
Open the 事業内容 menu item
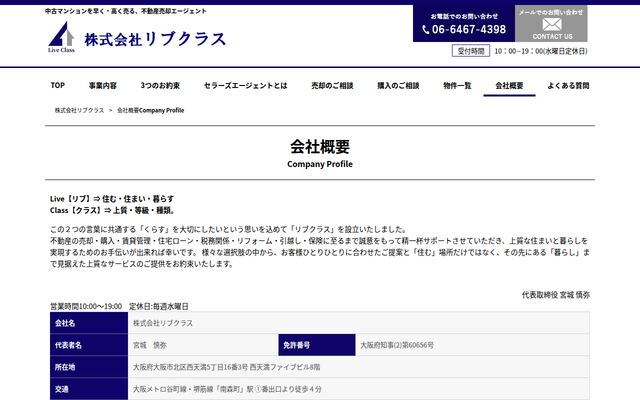(x=103, y=85)
